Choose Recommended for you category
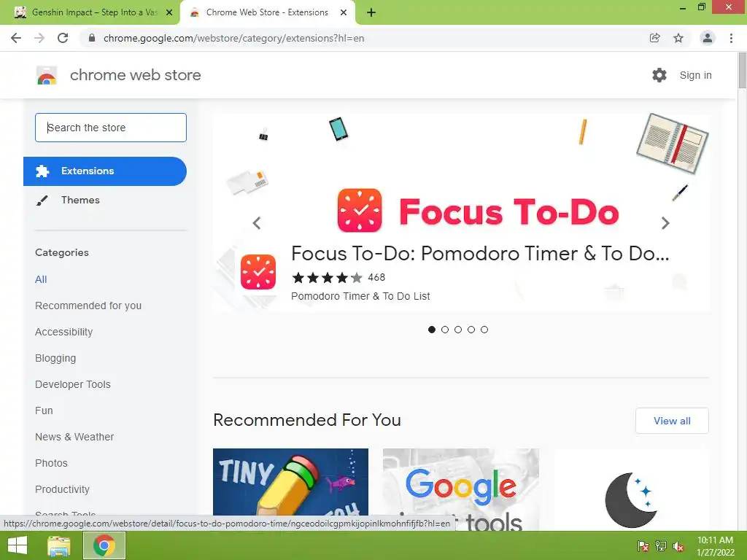The width and height of the screenshot is (747, 560). 88,306
